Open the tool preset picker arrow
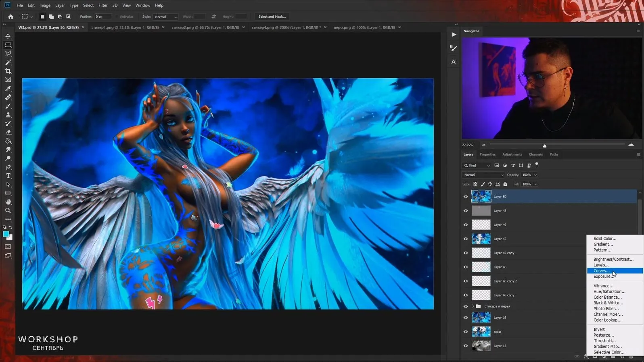 click(x=32, y=17)
